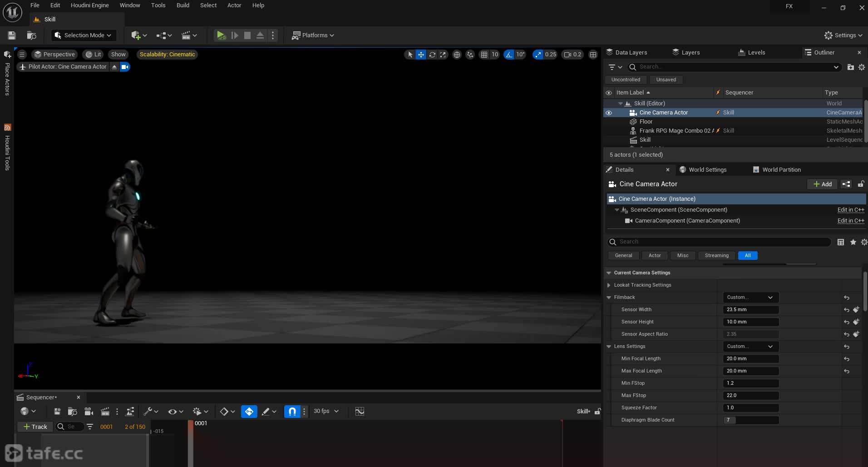Open the Build menu
Screen dimensions: 868x467
(183, 5)
